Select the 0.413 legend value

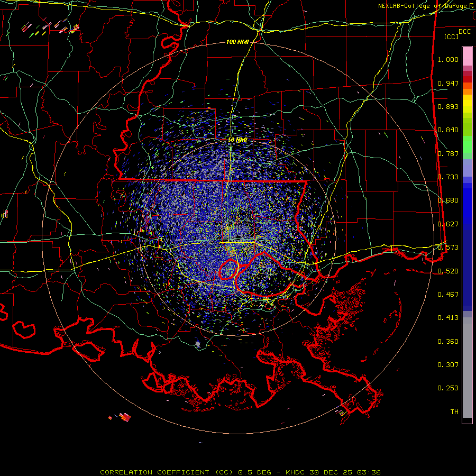[448, 318]
